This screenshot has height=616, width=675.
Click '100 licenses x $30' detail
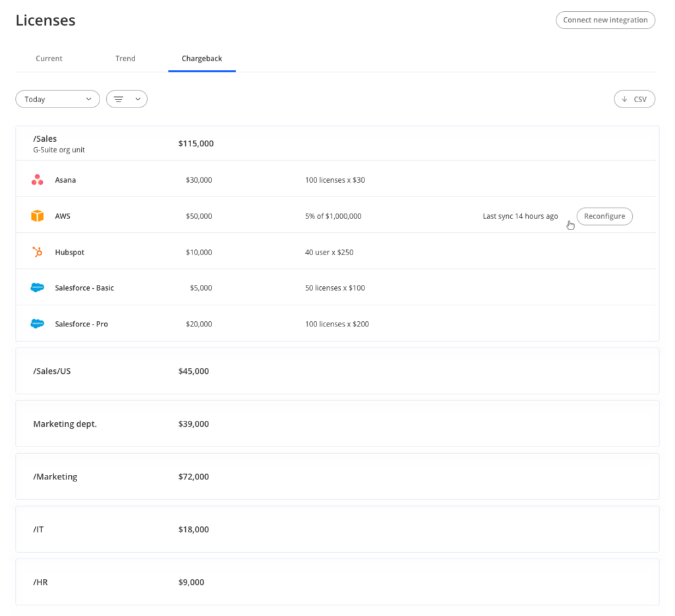point(335,180)
